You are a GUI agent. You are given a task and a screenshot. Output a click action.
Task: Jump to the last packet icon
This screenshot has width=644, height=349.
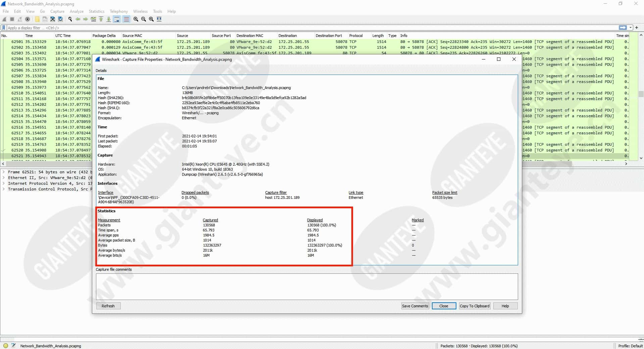pyautogui.click(x=109, y=19)
